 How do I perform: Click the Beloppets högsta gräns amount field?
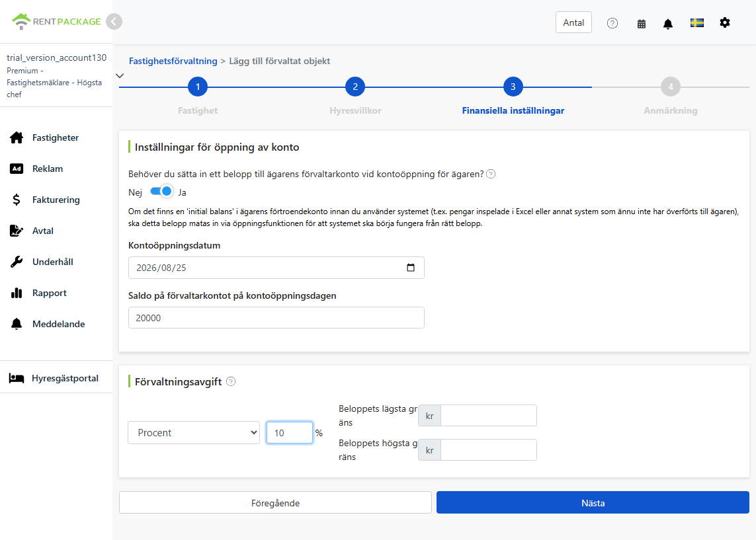488,450
